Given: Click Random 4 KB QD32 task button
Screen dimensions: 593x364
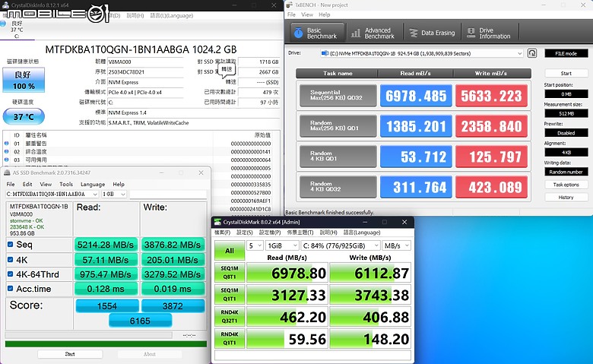Looking at the screenshot, I should click(338, 187).
